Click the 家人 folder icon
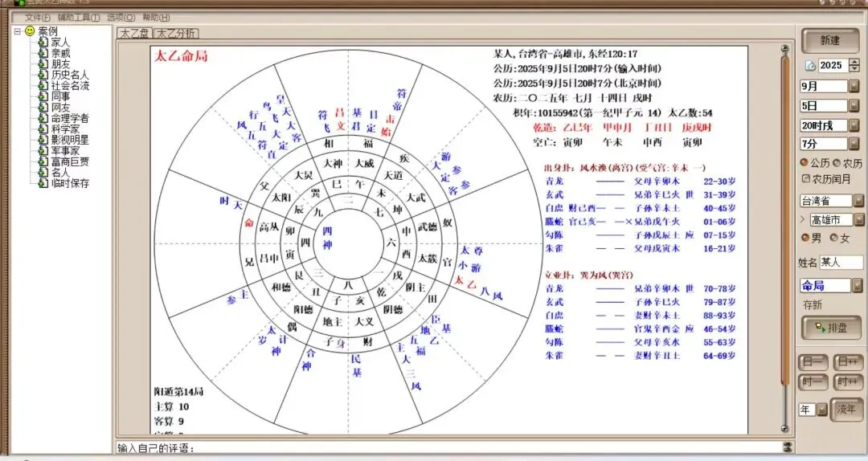The width and height of the screenshot is (868, 461). pos(43,42)
